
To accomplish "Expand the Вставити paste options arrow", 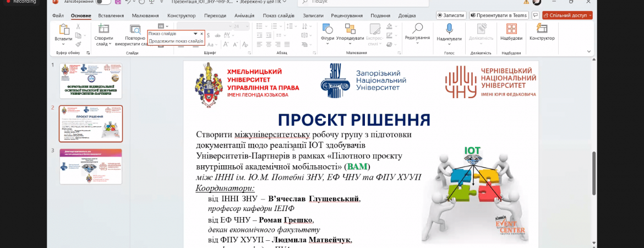I will tap(64, 44).
